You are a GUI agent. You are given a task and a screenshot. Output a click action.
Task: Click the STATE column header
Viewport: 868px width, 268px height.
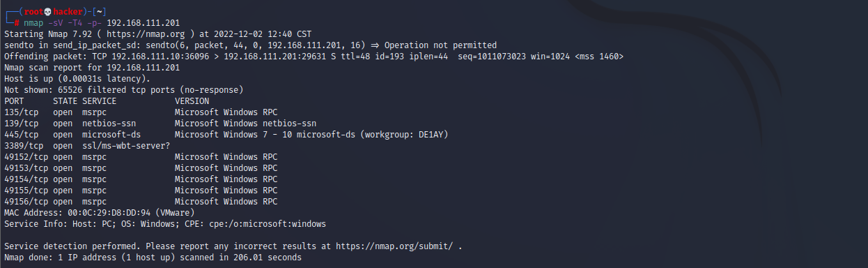[65, 100]
